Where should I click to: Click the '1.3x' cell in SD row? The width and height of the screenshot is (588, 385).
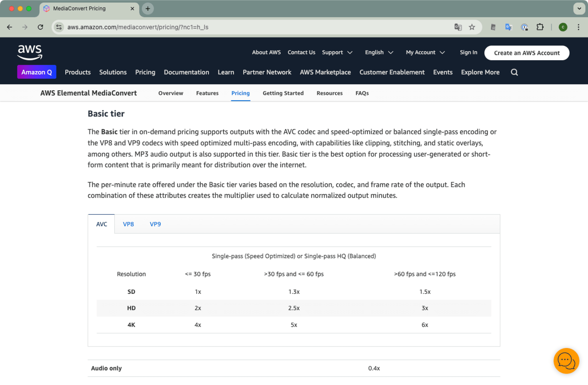(294, 292)
